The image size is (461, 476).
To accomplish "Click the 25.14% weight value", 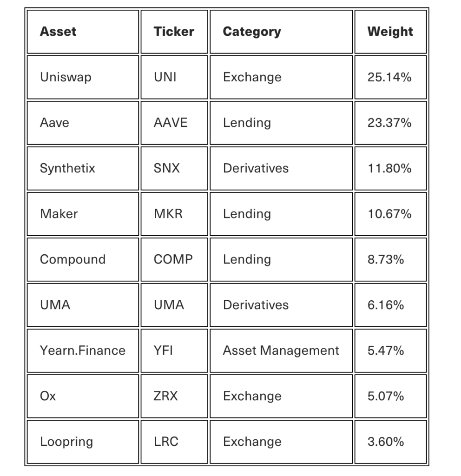I will (x=389, y=77).
